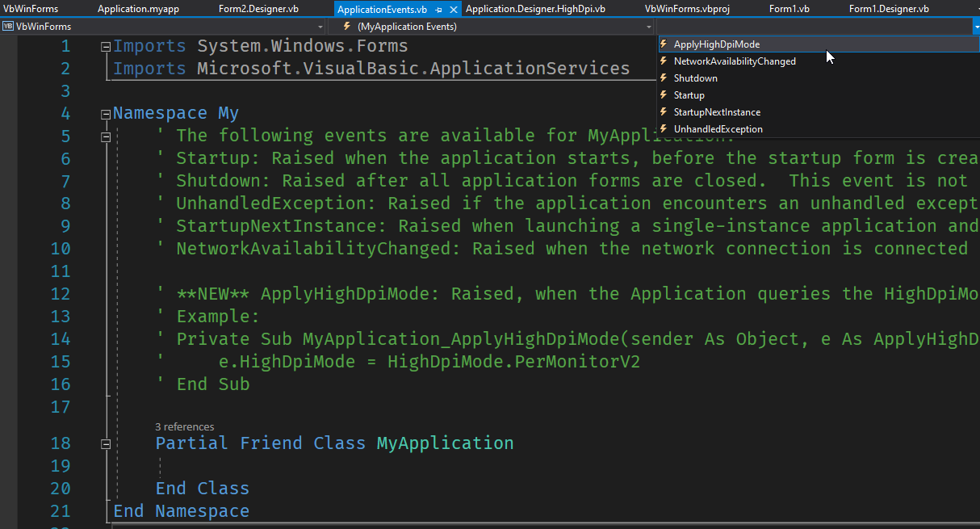Switch to the Form1.vb tab
This screenshot has height=529, width=980.
tap(789, 9)
